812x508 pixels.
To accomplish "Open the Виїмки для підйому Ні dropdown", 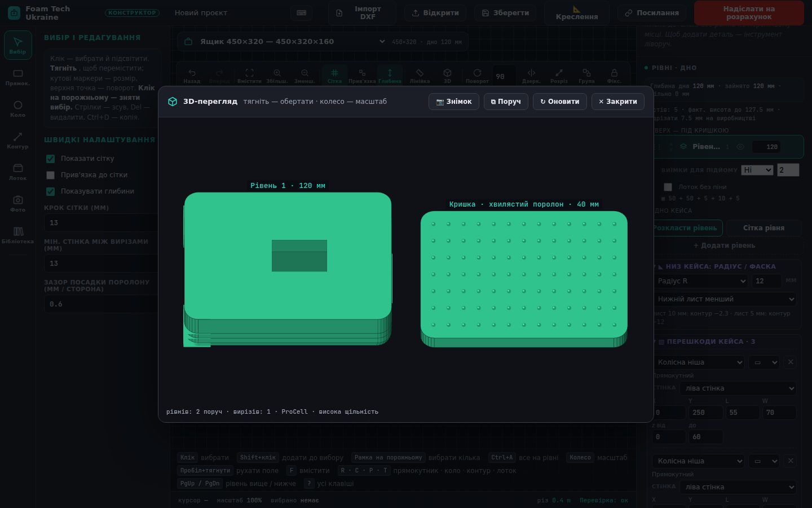I will (x=757, y=170).
